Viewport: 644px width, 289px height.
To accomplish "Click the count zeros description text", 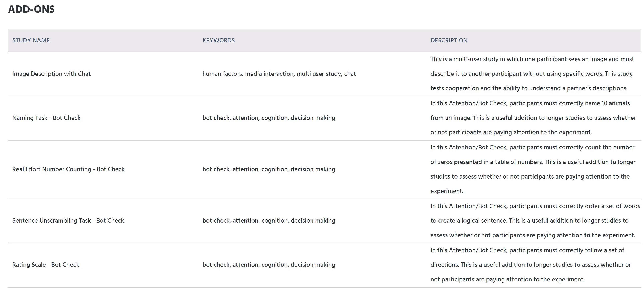I will click(x=533, y=169).
